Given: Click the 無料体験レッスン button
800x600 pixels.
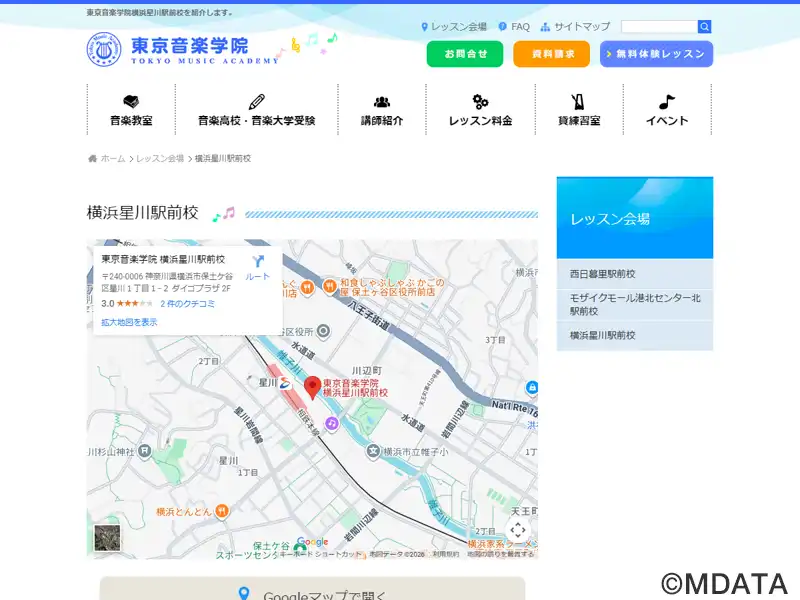Looking at the screenshot, I should [656, 54].
